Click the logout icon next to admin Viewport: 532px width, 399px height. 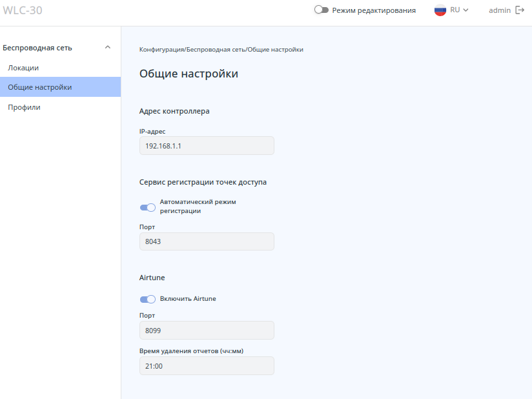(x=520, y=10)
